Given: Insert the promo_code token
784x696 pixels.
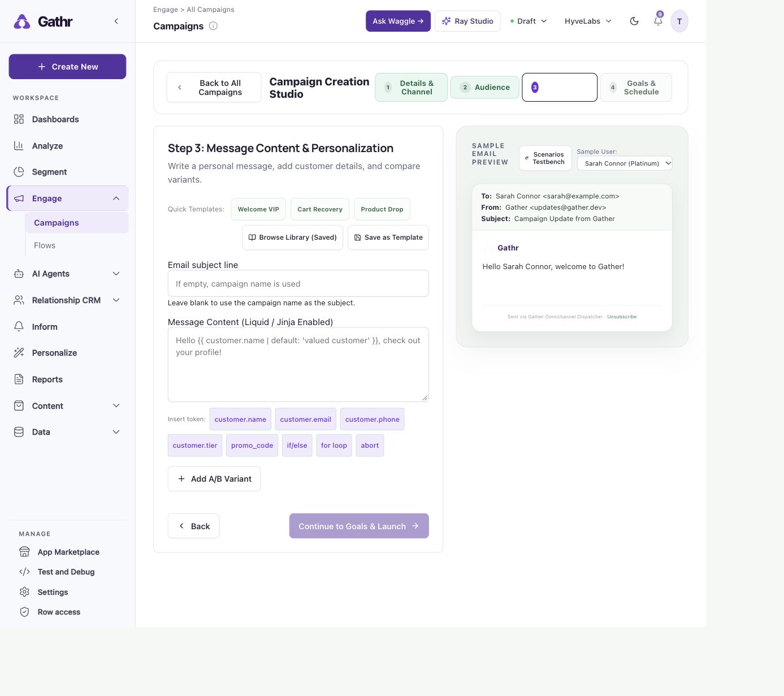Looking at the screenshot, I should pyautogui.click(x=252, y=446).
